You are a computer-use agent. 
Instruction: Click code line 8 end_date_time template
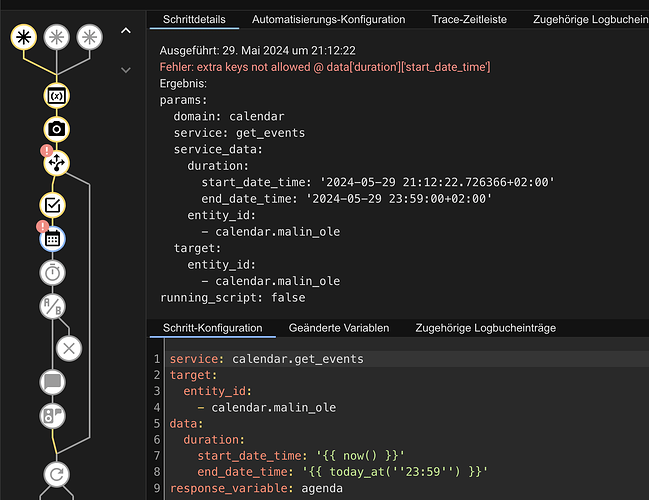[343, 472]
